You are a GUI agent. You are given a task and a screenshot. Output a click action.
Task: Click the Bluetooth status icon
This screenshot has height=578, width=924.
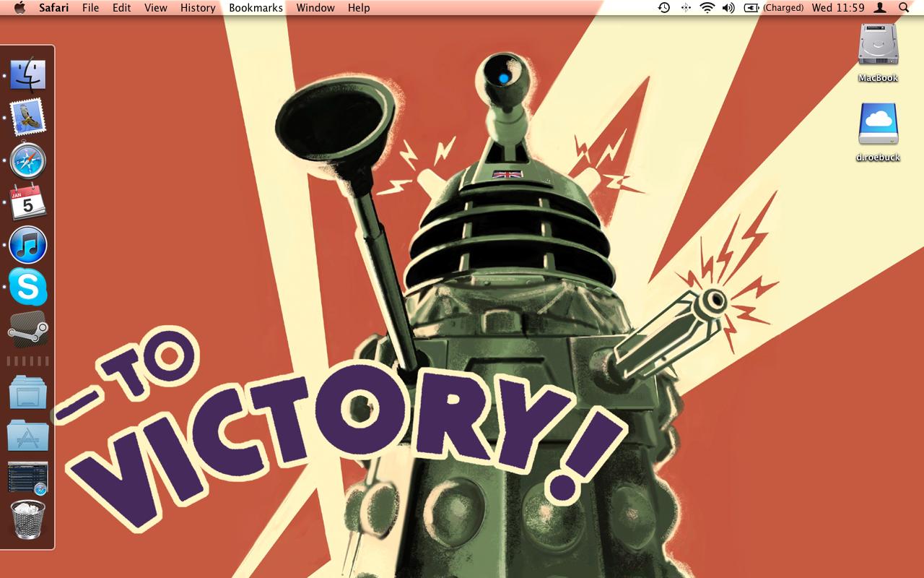coord(686,7)
